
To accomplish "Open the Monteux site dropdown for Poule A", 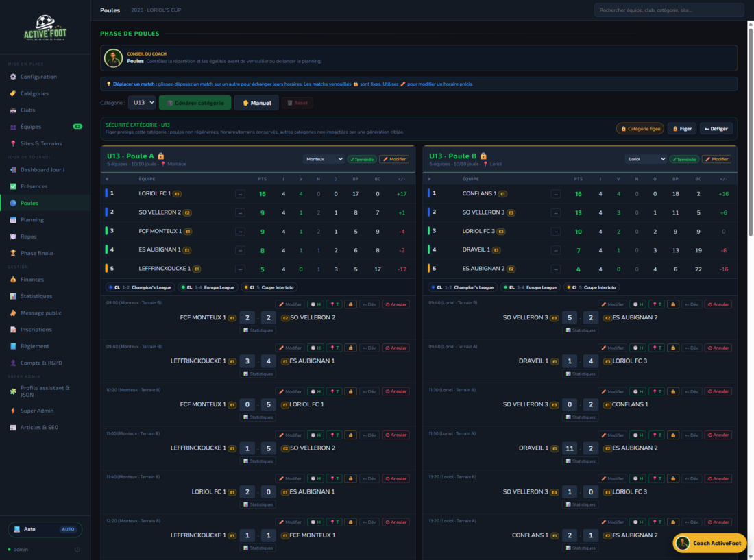I will click(323, 159).
